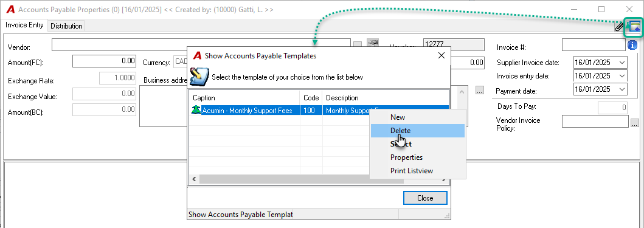Open the Invoice entry date dropdown
The height and width of the screenshot is (228, 644).
coord(622,76)
